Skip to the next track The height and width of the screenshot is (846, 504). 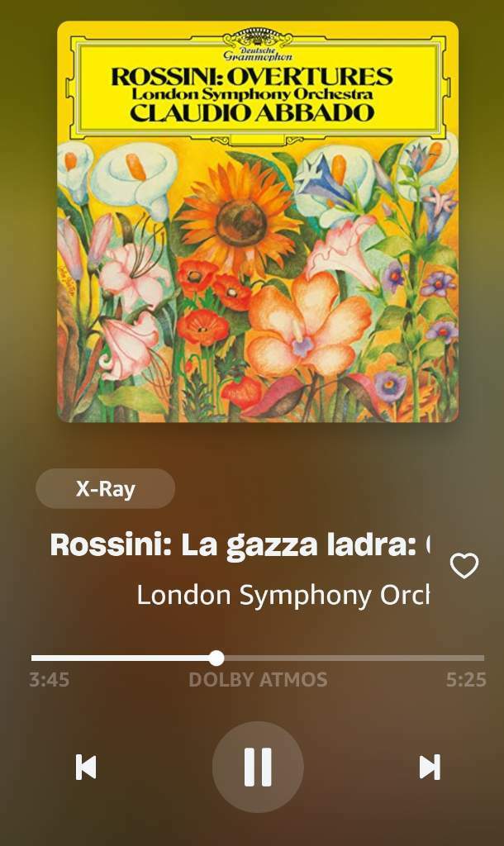coord(430,767)
